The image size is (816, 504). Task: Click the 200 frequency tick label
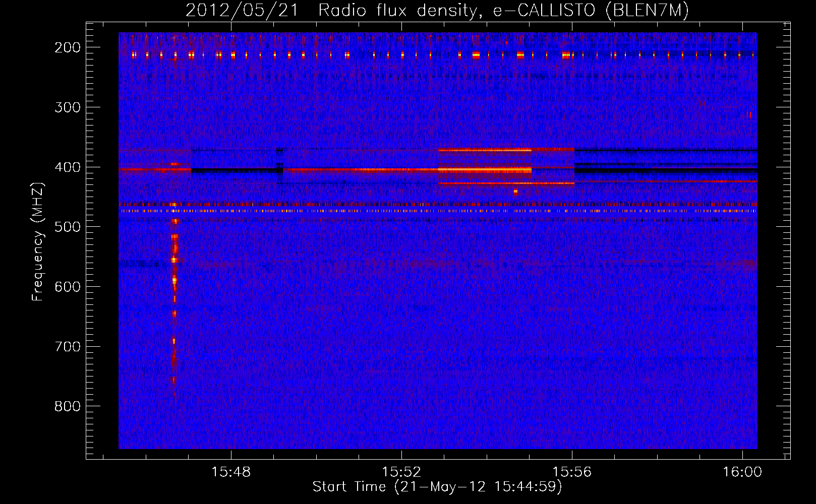click(x=68, y=47)
